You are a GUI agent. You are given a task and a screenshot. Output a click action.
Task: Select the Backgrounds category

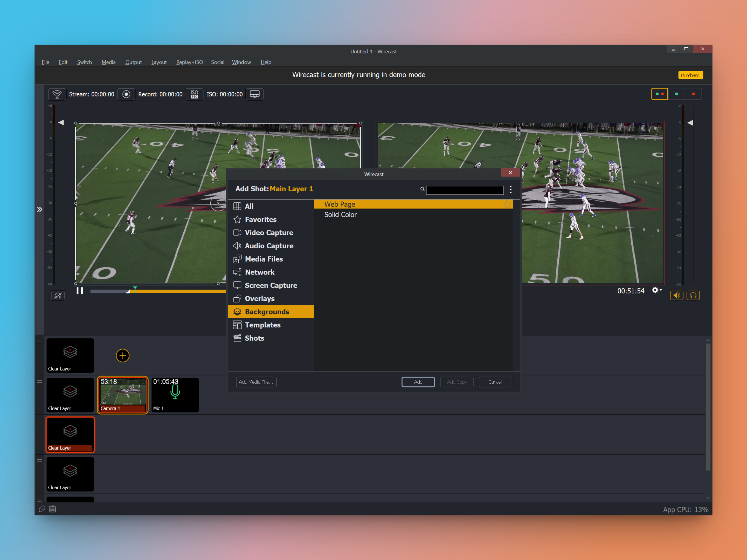point(271,312)
